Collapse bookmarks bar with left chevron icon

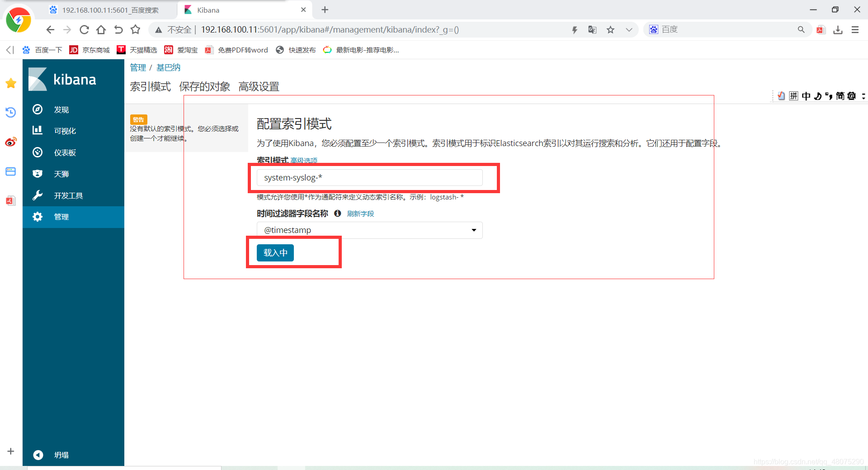pos(10,50)
